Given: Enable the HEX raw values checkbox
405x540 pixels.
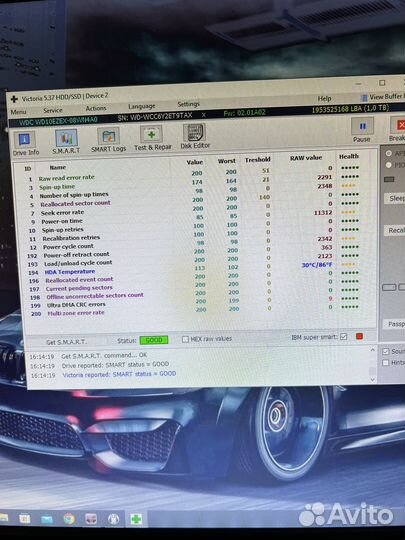Looking at the screenshot, I should coord(186,339).
